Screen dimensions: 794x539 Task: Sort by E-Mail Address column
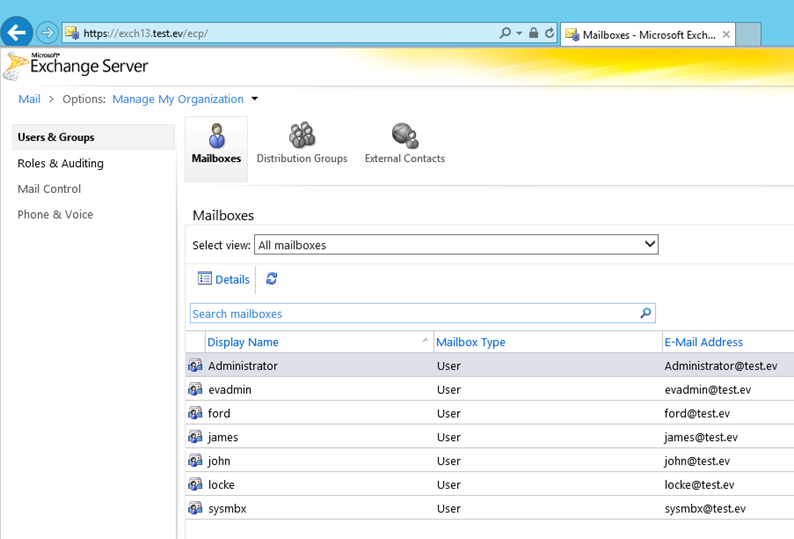(x=704, y=342)
